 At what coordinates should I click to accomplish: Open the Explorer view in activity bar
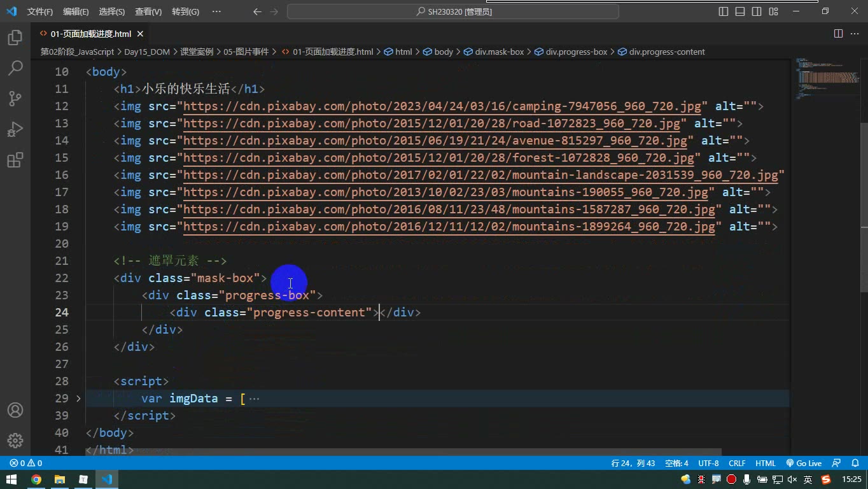click(15, 38)
